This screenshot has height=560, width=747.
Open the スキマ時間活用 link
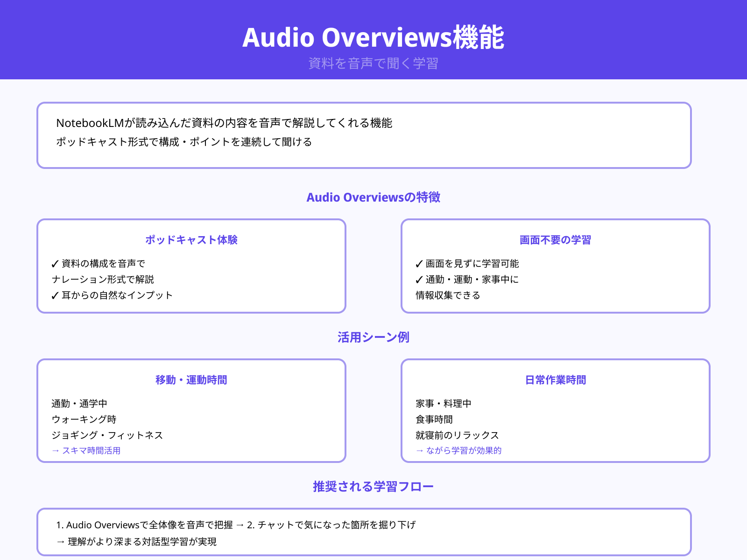[92, 450]
